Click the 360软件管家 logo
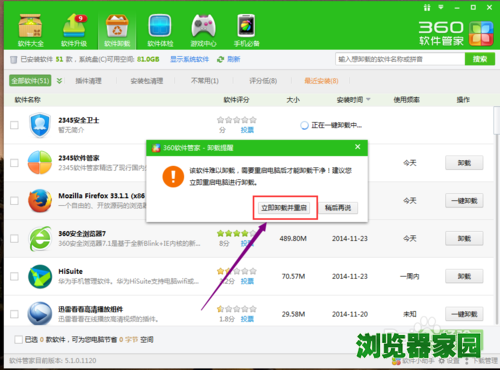The height and width of the screenshot is (370, 500). 455,33
